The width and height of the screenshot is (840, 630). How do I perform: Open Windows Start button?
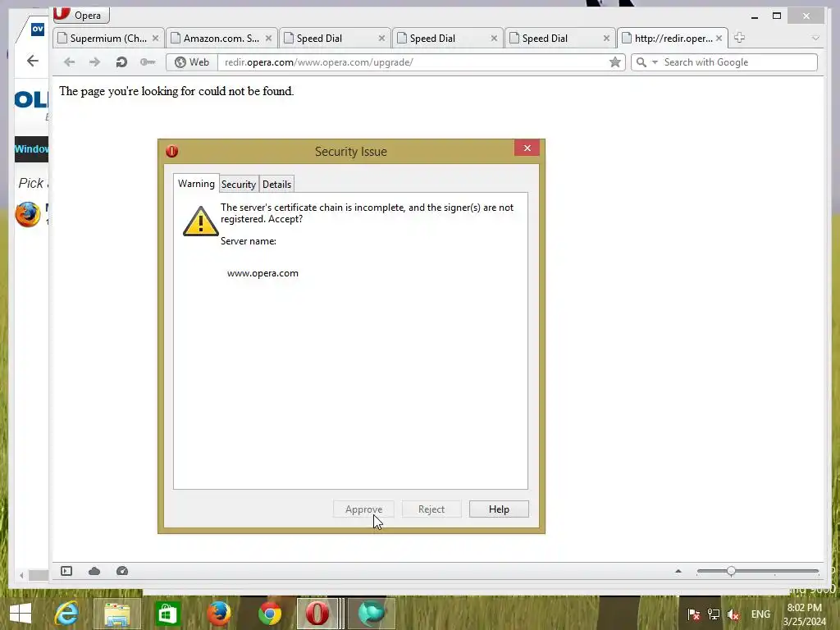(x=21, y=614)
